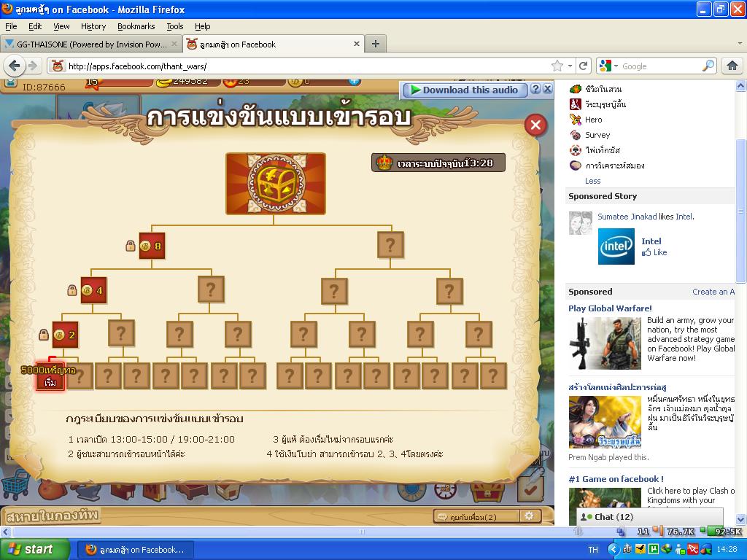747x560 pixels.
Task: Click the shopping cart icon in game toolbar
Action: click(16, 486)
